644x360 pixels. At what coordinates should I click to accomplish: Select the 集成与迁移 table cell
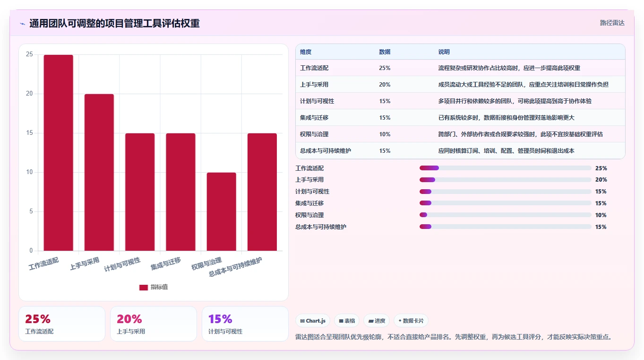point(335,118)
